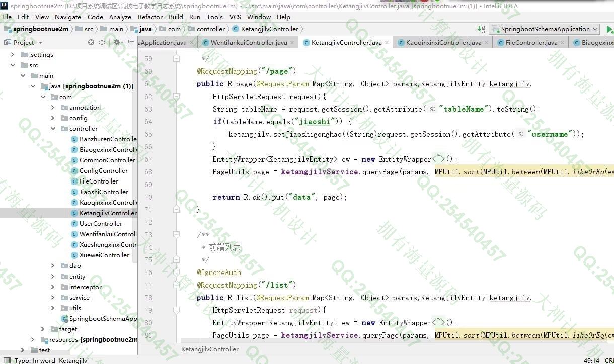Screen dimensions: 614x364
Task: Expand the annotation package
Action: pyautogui.click(x=53, y=107)
